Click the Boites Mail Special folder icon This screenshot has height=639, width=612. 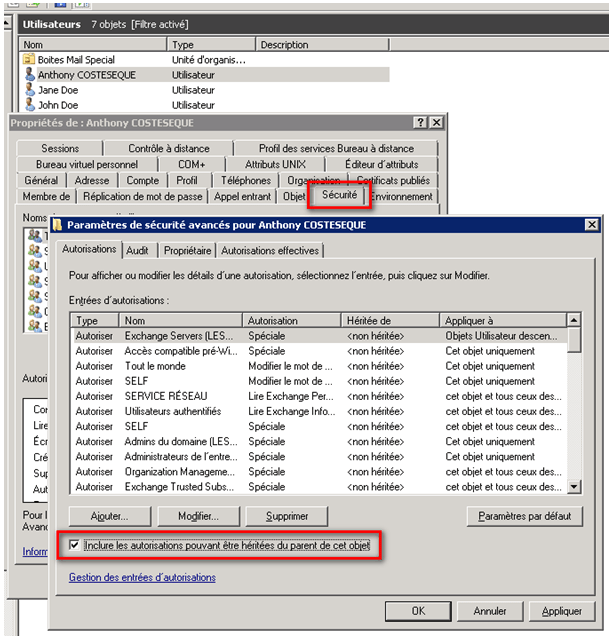click(30, 60)
